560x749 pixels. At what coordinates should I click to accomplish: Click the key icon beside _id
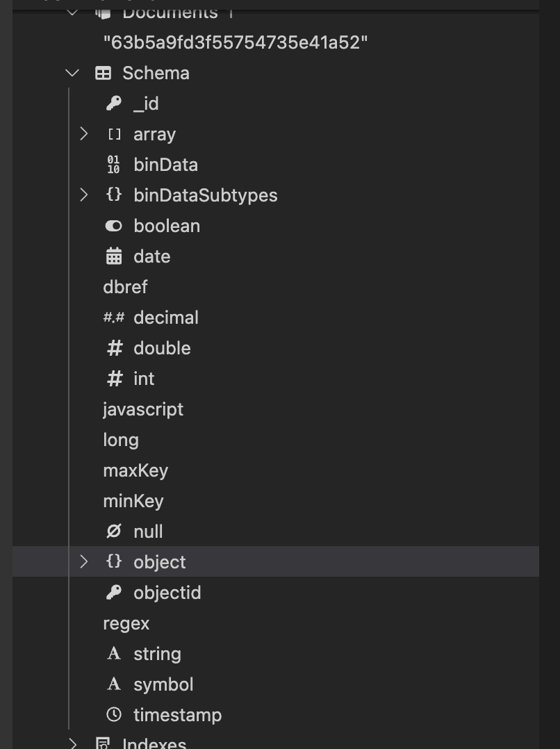(x=113, y=104)
